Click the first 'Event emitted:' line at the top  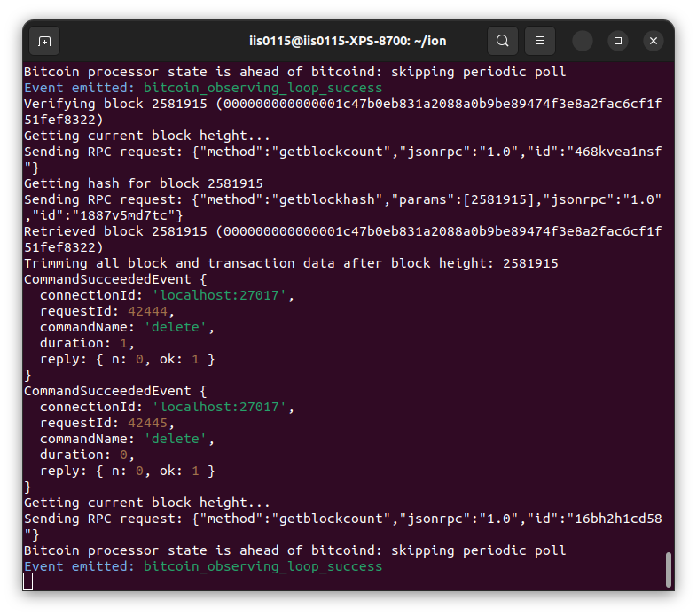203,88
